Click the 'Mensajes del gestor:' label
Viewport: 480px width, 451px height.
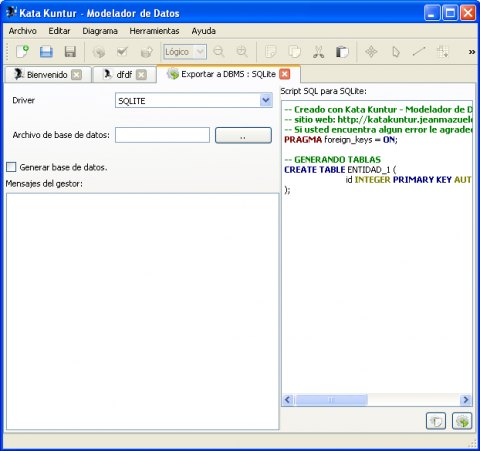(x=44, y=184)
